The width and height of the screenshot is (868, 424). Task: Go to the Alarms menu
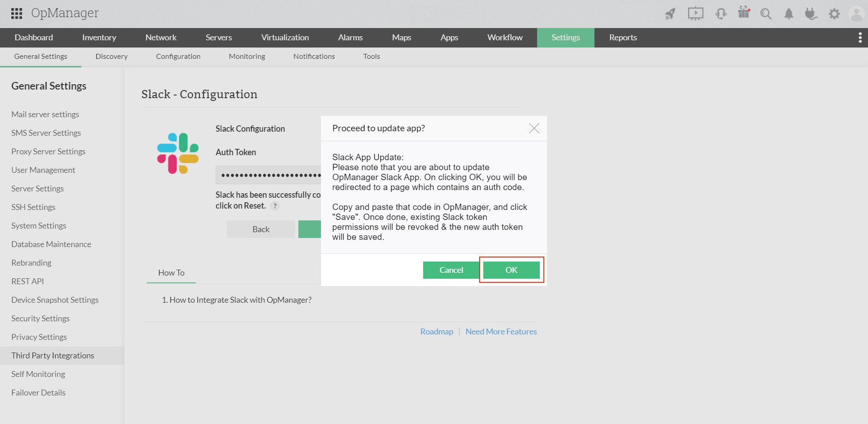click(x=350, y=38)
